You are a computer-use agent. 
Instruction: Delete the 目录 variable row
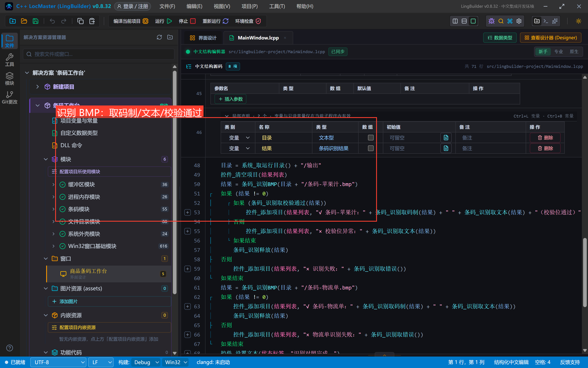point(545,138)
